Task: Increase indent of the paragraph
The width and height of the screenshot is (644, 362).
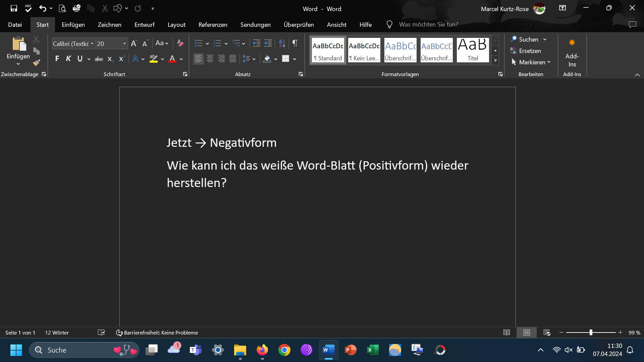Action: (268, 43)
